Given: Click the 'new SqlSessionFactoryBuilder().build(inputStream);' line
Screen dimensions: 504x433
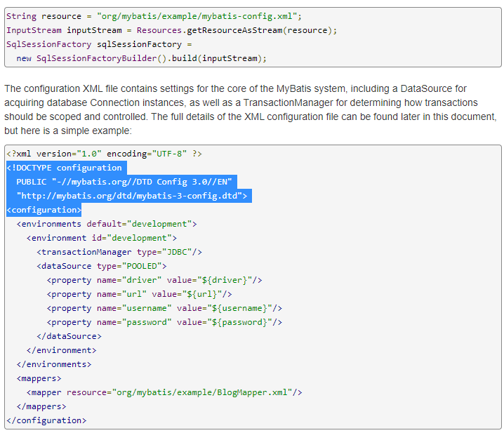Looking at the screenshot, I should pyautogui.click(x=141, y=58).
